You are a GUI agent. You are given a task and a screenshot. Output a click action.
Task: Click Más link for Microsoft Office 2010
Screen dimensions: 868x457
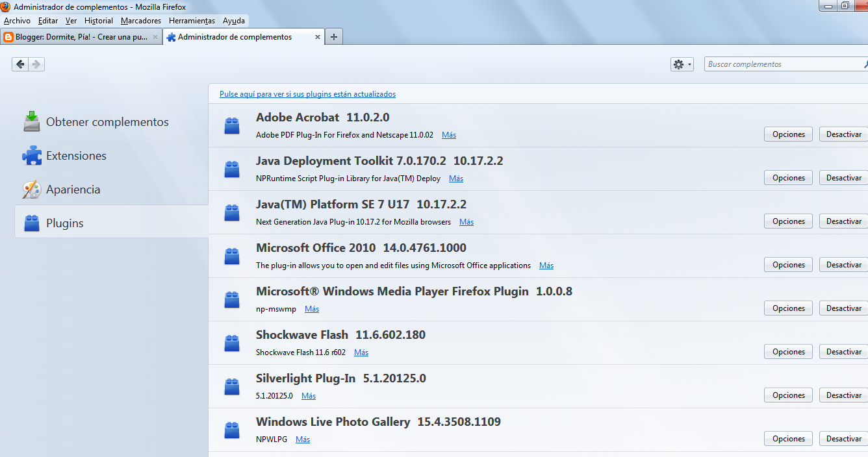pyautogui.click(x=546, y=266)
